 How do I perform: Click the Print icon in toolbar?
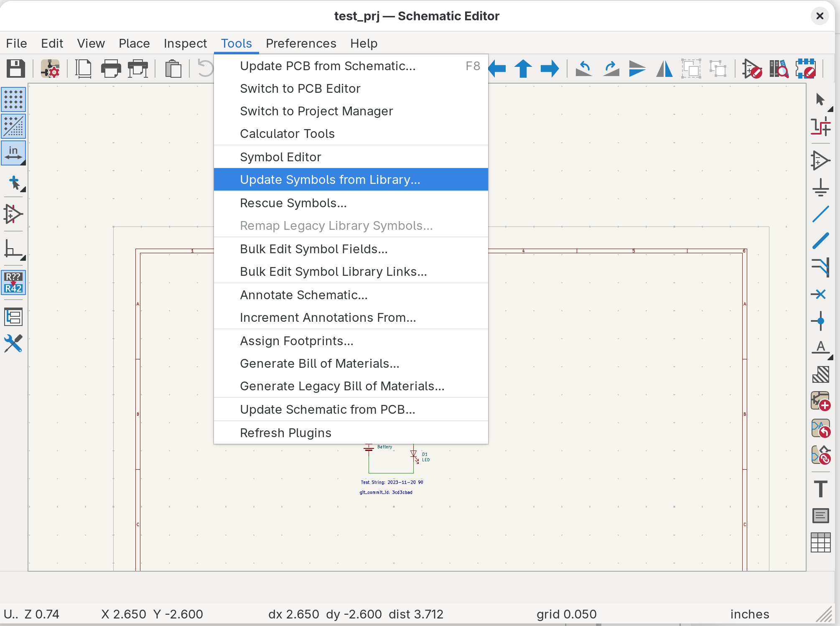[111, 69]
